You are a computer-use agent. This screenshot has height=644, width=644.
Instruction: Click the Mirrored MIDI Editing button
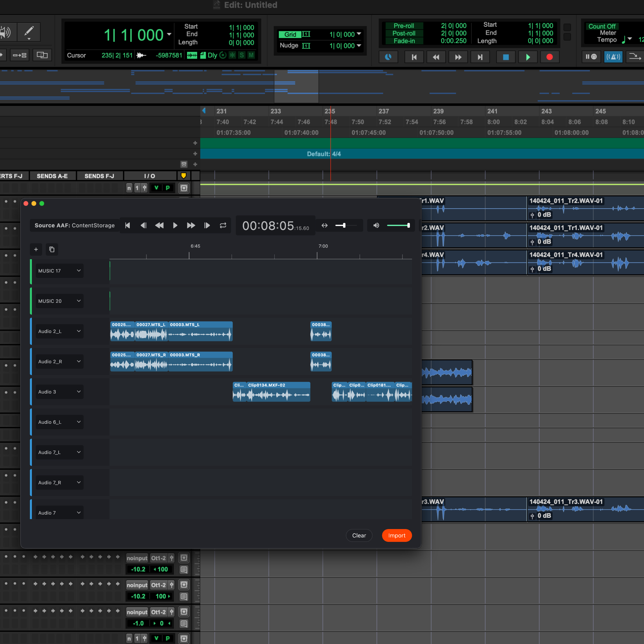[x=42, y=55]
